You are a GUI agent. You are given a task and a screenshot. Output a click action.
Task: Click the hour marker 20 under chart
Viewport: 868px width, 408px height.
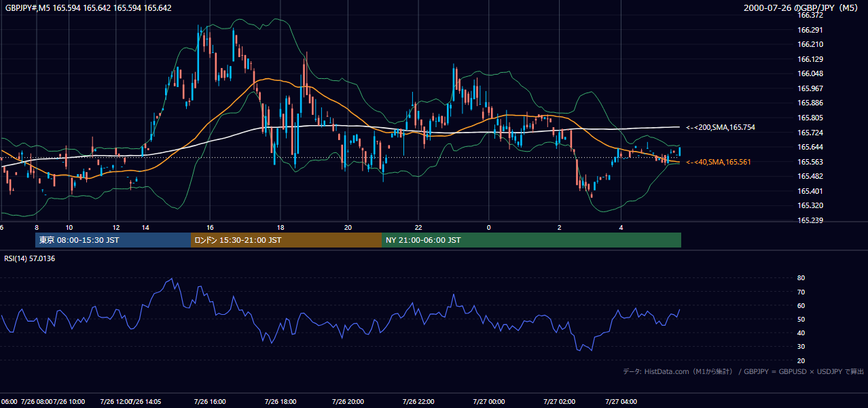tap(348, 227)
